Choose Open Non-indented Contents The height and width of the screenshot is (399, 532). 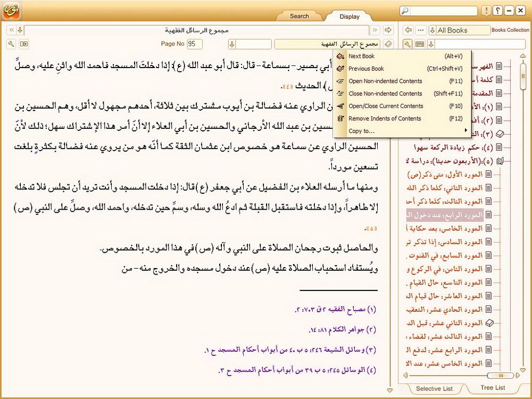(403, 81)
